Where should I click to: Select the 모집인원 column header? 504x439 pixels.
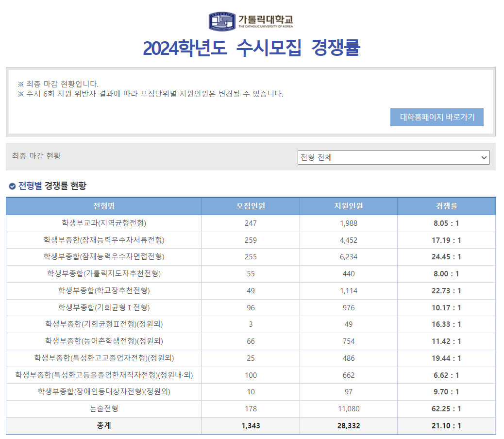[x=251, y=206]
